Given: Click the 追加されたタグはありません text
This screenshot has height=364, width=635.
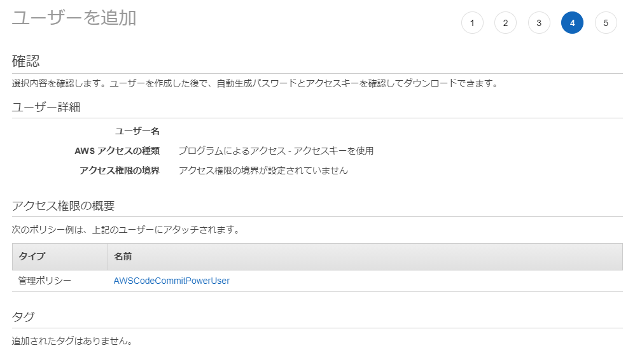Looking at the screenshot, I should 73,341.
